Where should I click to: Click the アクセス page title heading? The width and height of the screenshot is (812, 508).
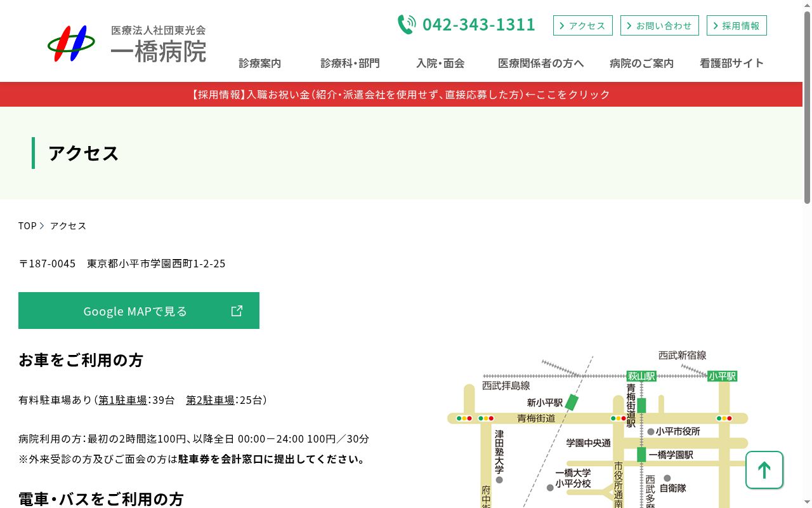pos(84,153)
